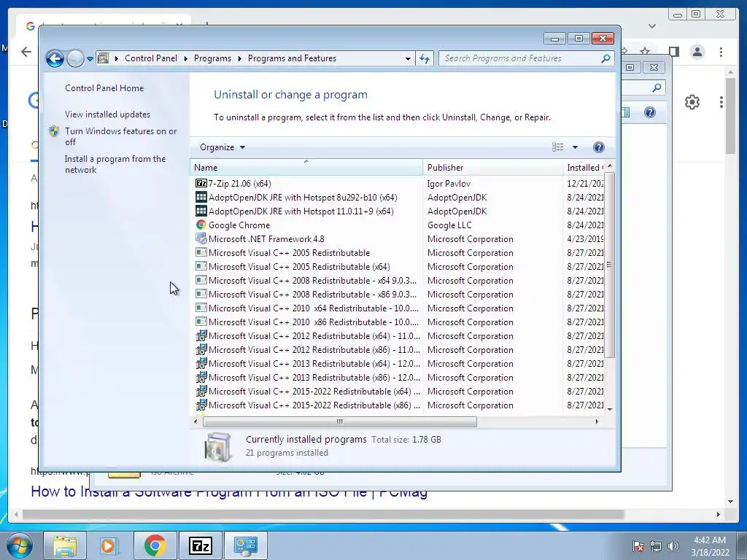Click the Forward arrow in Programs and Features

coord(75,58)
